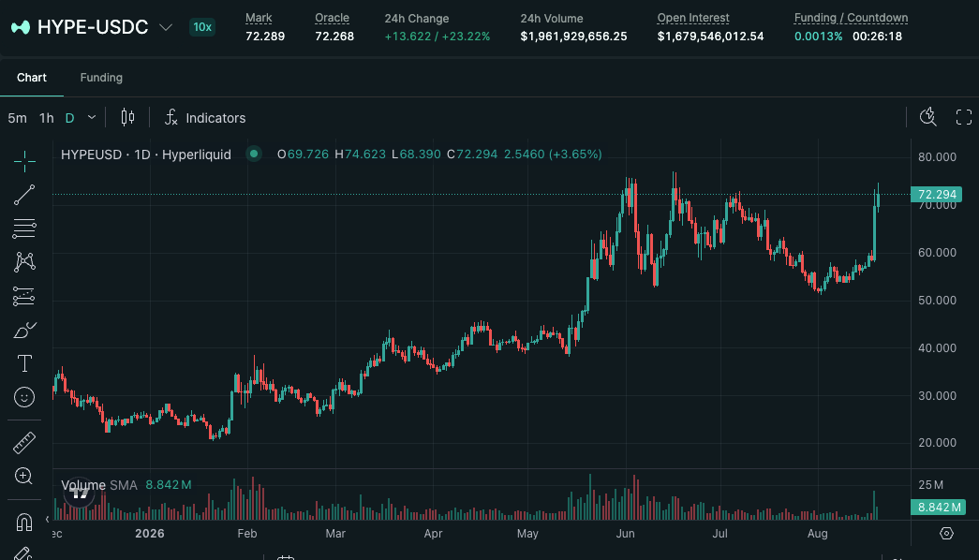Activate the zoom in tool

[23, 477]
